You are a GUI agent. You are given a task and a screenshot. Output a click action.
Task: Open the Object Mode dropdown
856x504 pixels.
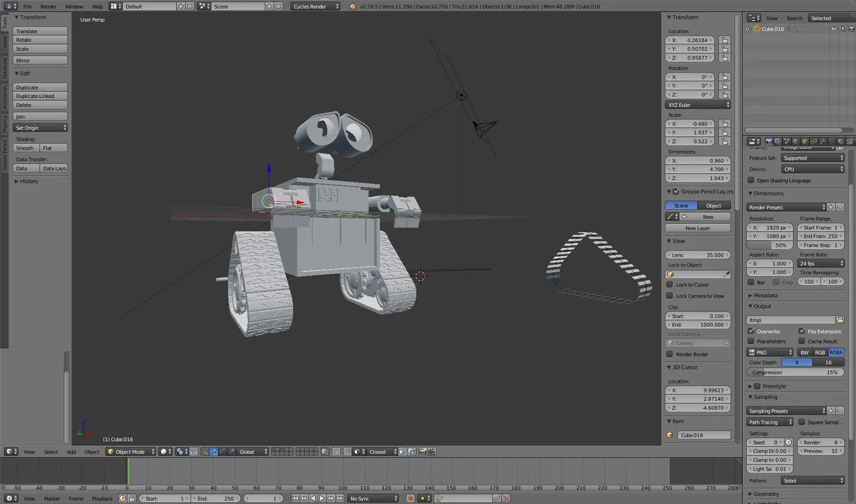tap(131, 452)
